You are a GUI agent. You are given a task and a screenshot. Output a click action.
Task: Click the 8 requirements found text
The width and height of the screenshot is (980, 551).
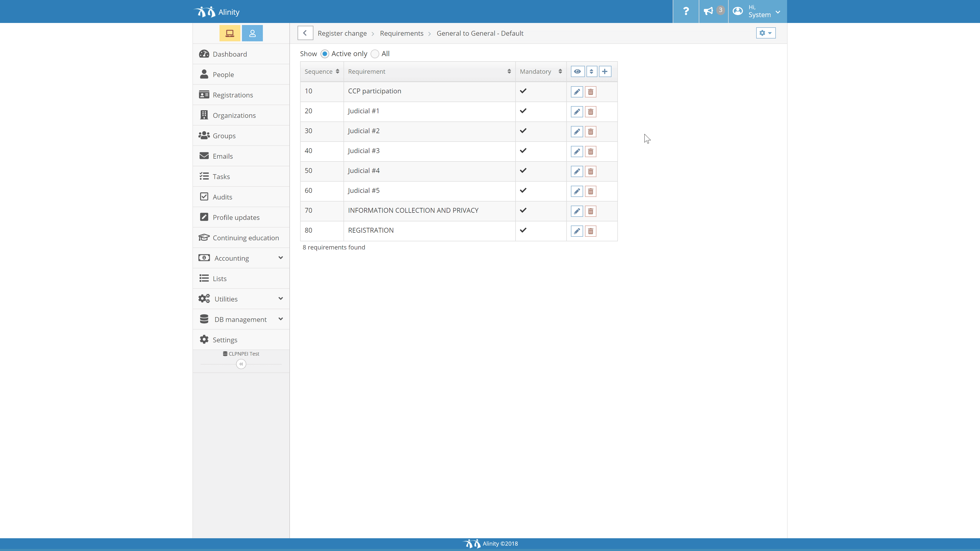[334, 247]
